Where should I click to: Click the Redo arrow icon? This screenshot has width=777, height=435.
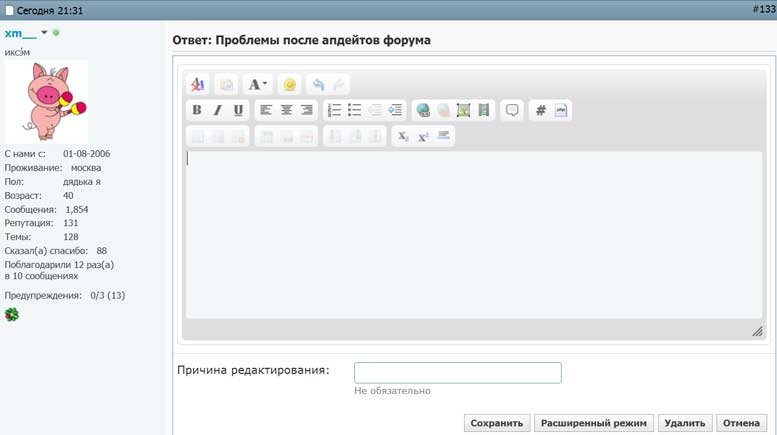tap(338, 85)
